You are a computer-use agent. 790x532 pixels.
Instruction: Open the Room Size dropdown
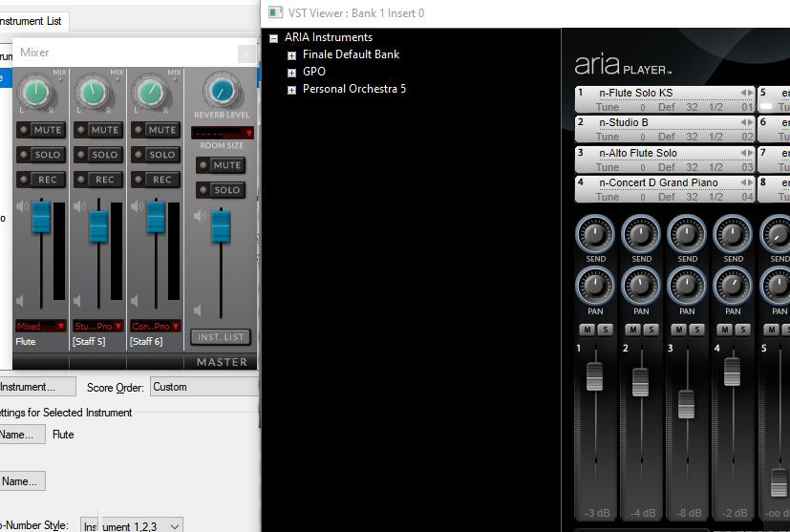(221, 133)
